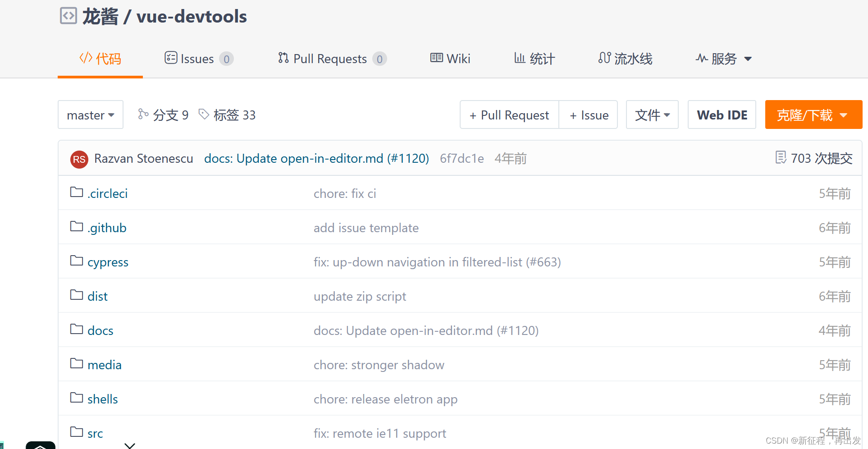868x449 pixels.
Task: Click the RS author avatar
Action: (79, 159)
